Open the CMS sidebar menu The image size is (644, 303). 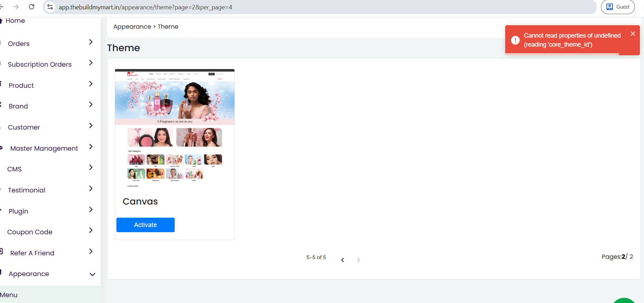tap(15, 169)
